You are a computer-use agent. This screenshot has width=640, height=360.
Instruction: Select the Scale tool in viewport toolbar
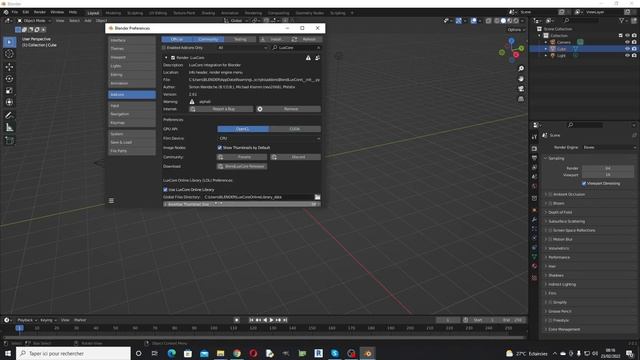(x=9, y=90)
